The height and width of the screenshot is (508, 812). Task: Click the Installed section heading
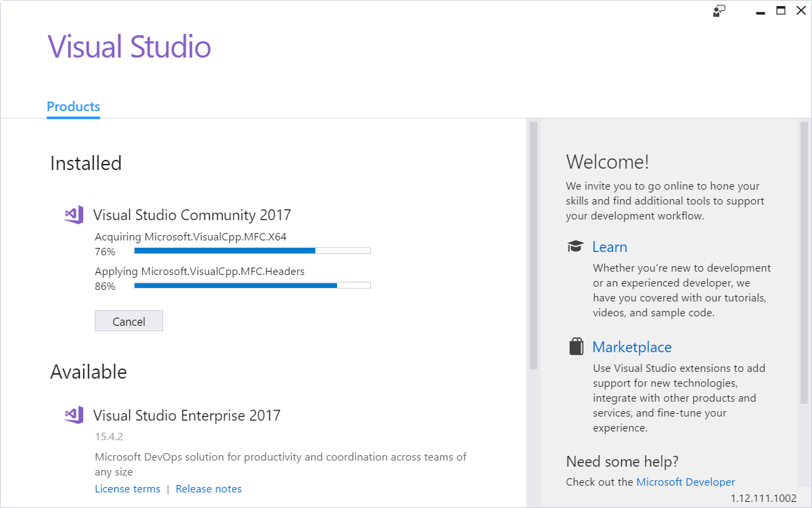tap(86, 163)
